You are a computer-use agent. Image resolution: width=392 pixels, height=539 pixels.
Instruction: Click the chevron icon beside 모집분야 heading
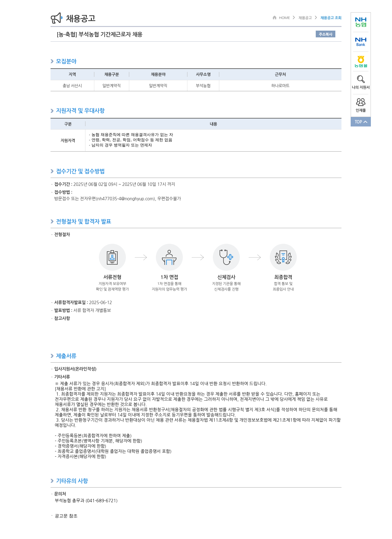pos(52,61)
